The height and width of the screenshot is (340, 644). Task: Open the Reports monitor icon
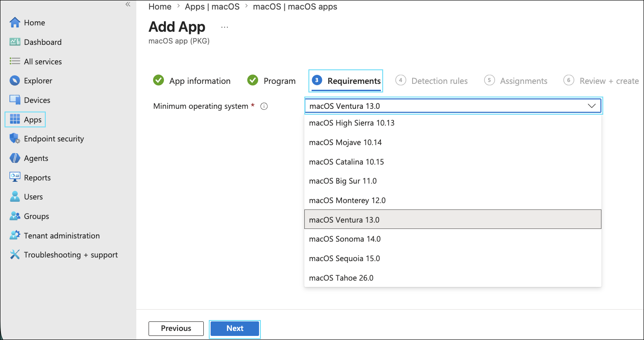coord(15,178)
